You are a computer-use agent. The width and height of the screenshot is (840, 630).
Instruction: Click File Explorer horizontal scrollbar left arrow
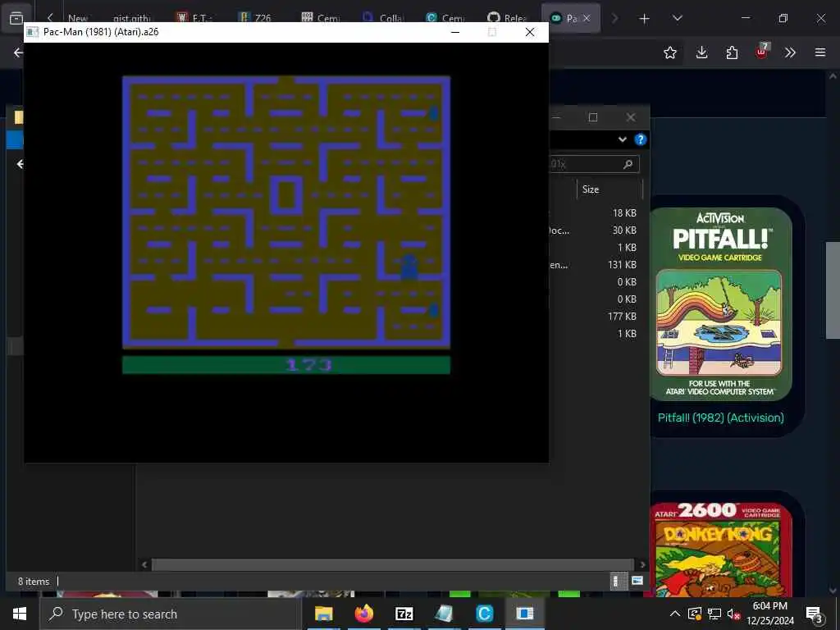tap(144, 564)
